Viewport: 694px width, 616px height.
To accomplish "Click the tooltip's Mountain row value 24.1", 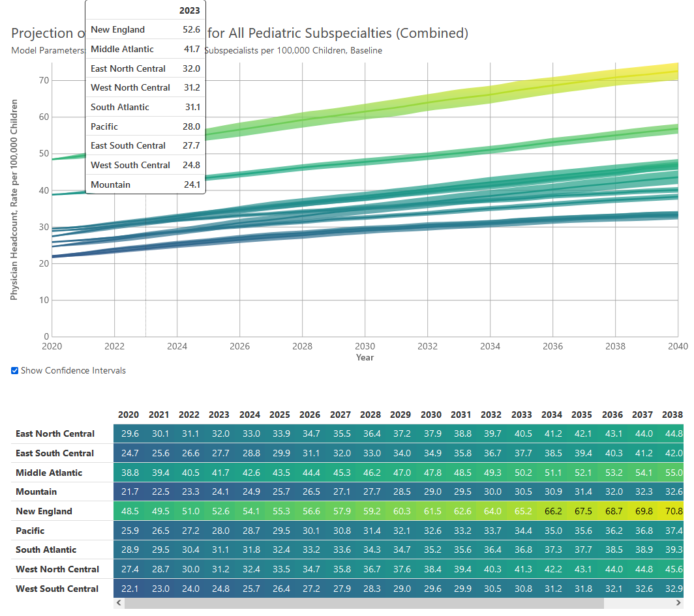I will pos(192,184).
